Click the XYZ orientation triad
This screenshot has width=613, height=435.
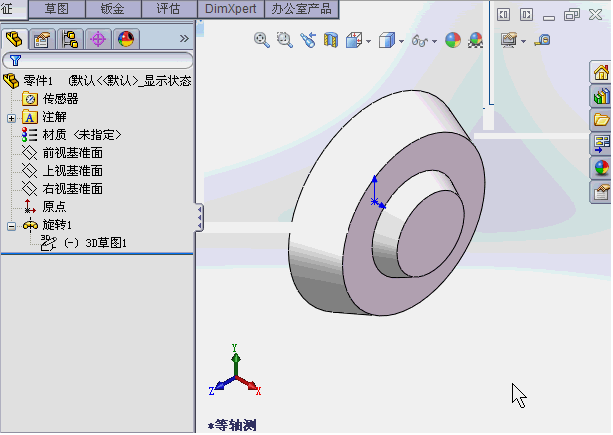[235, 369]
